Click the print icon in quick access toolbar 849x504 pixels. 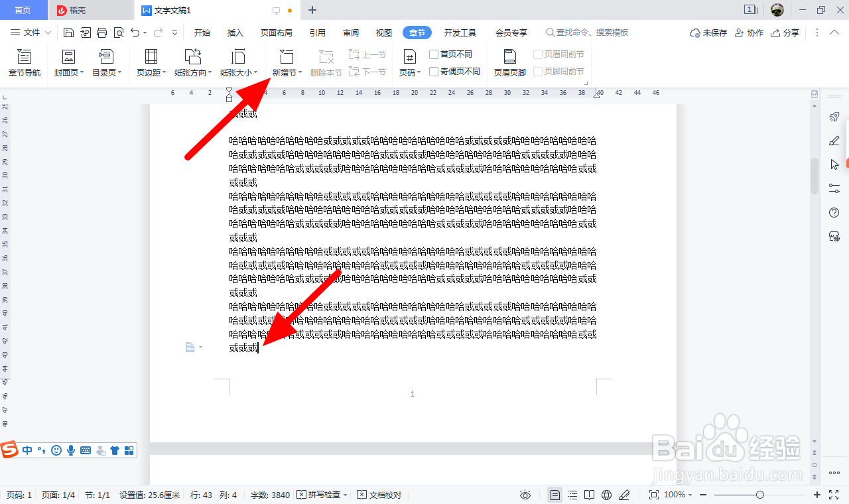point(101,32)
